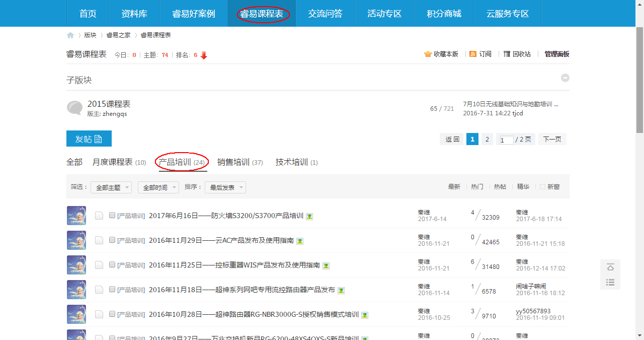
Task: Tick checkbox for 云AC产品发布及使用指南 thread
Action: pyautogui.click(x=112, y=240)
